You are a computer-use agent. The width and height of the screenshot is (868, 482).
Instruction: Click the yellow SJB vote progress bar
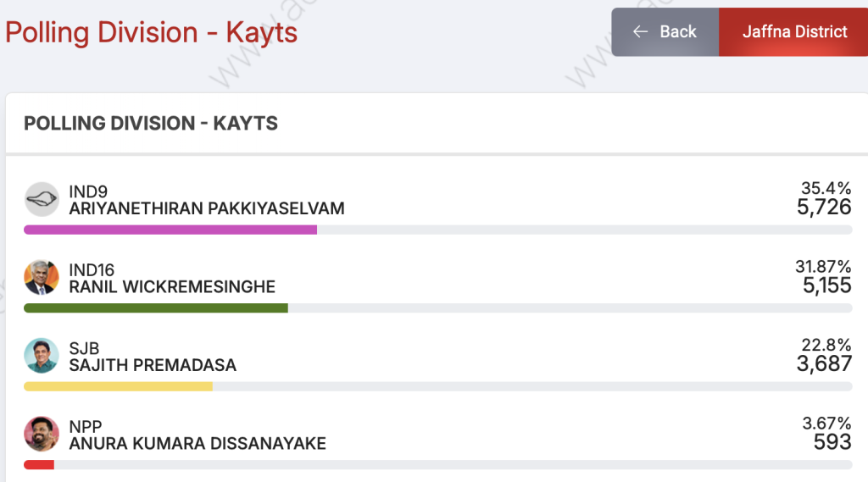pyautogui.click(x=118, y=386)
